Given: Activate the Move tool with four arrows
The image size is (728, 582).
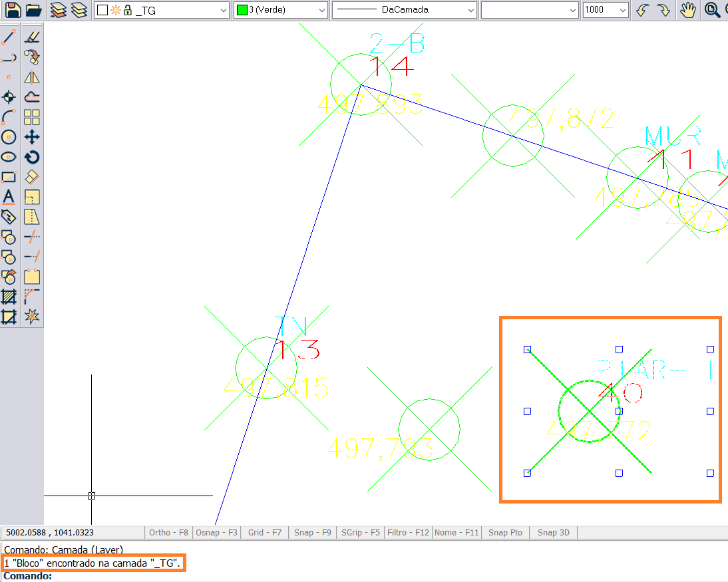Looking at the screenshot, I should pos(31,137).
